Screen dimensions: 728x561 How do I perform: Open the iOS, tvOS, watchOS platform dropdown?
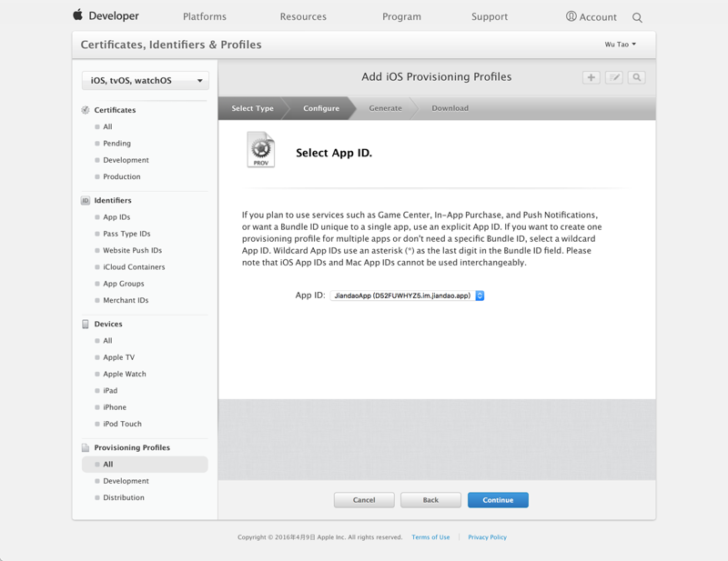146,80
